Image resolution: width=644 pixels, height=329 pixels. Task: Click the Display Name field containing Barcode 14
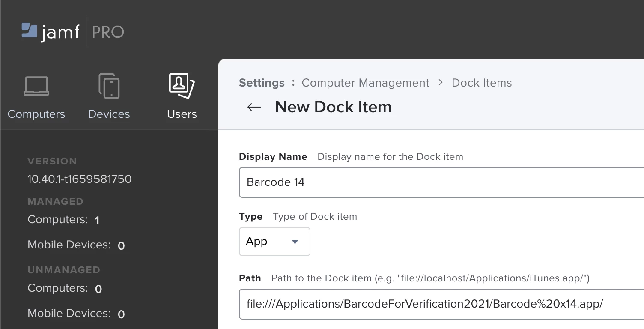(x=441, y=182)
